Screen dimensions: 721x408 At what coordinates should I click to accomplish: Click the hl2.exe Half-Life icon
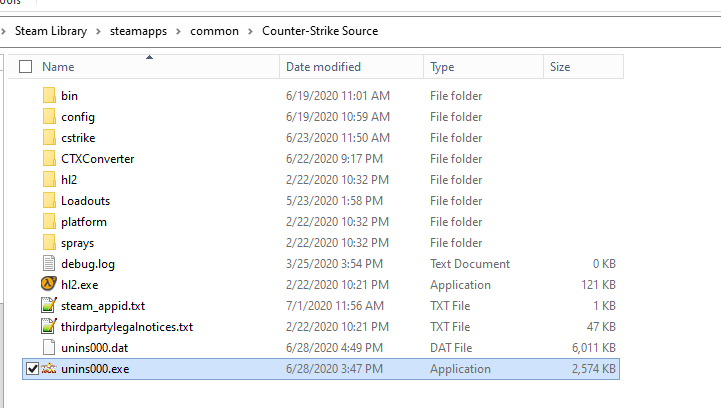click(49, 285)
